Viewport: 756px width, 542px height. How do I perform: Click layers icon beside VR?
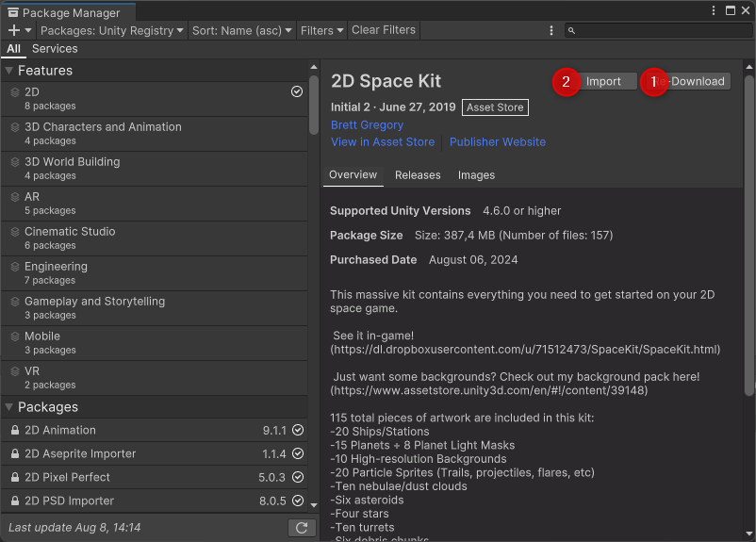tap(15, 371)
